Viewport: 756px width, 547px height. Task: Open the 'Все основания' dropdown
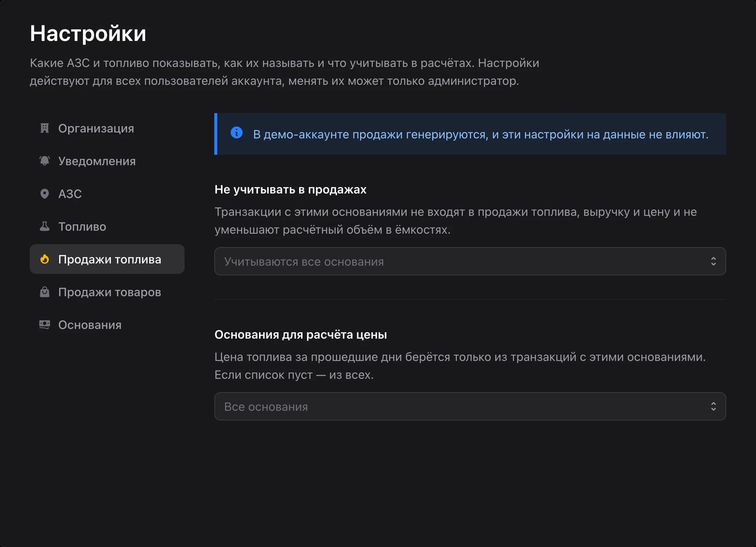(x=470, y=407)
